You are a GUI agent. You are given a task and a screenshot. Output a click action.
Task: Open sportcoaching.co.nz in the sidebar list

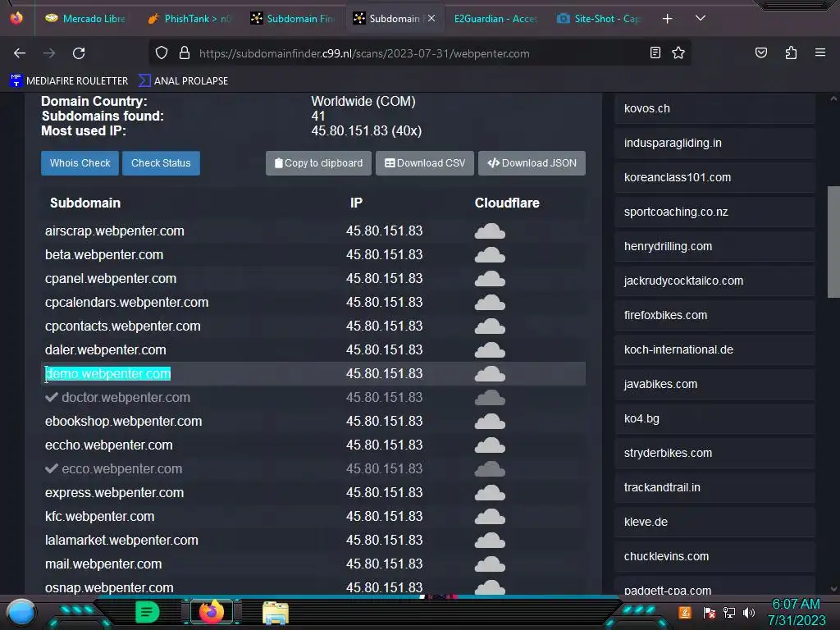pos(714,212)
